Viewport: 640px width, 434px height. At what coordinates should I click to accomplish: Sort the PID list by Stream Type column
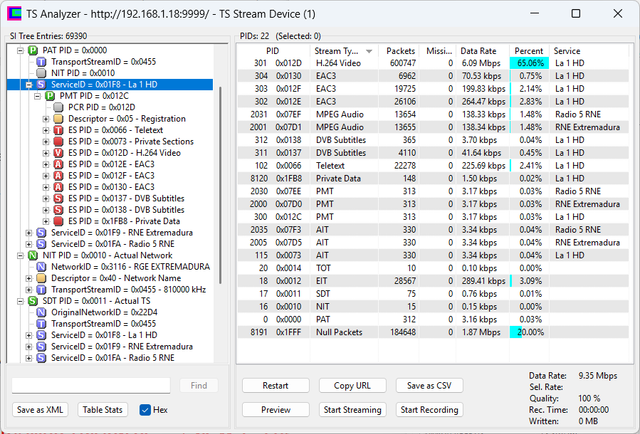(344, 51)
